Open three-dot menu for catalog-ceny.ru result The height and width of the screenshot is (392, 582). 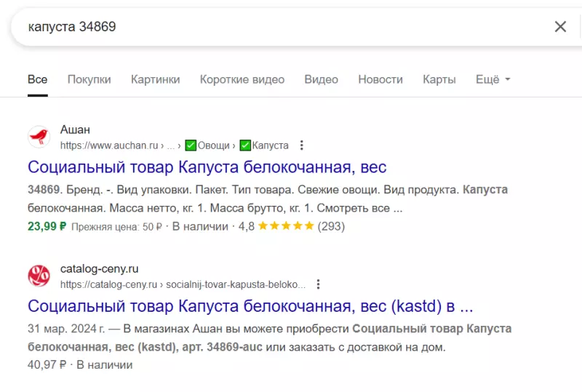(x=318, y=284)
